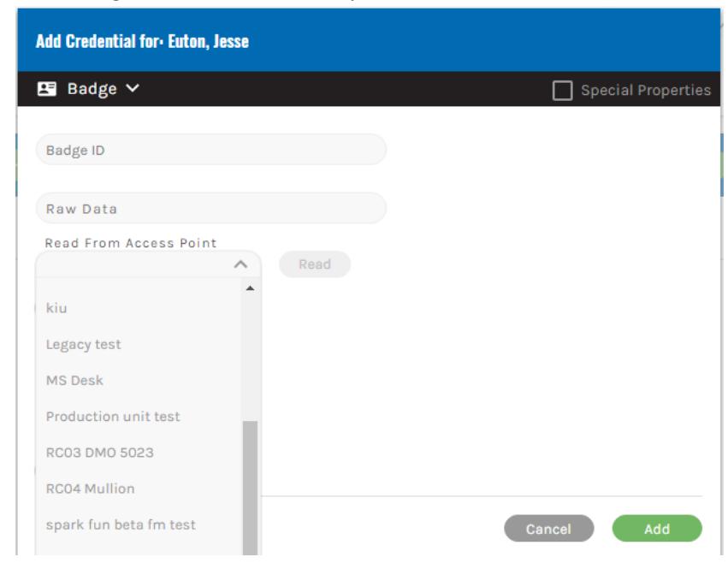This screenshot has height=563, width=728.
Task: Cancel adding the credential
Action: (x=549, y=529)
